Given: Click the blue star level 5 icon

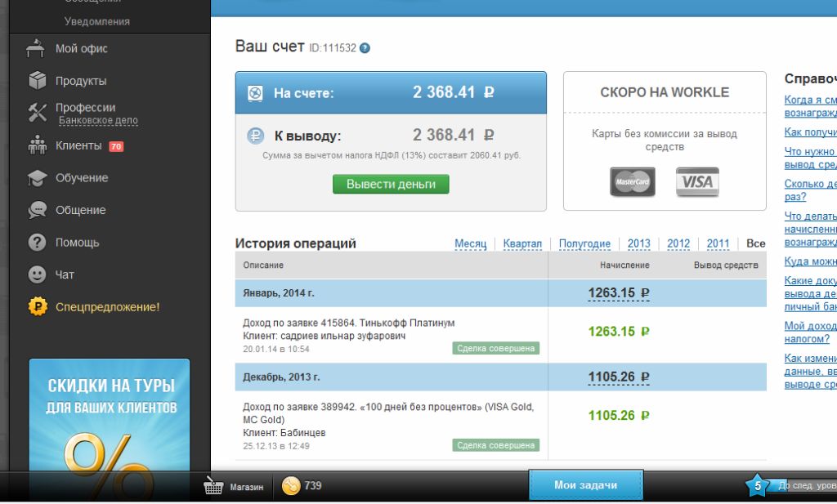Looking at the screenshot, I should pyautogui.click(x=757, y=486).
